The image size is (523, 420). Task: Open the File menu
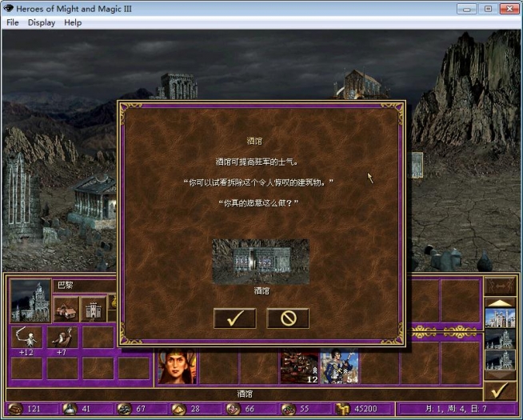click(13, 22)
